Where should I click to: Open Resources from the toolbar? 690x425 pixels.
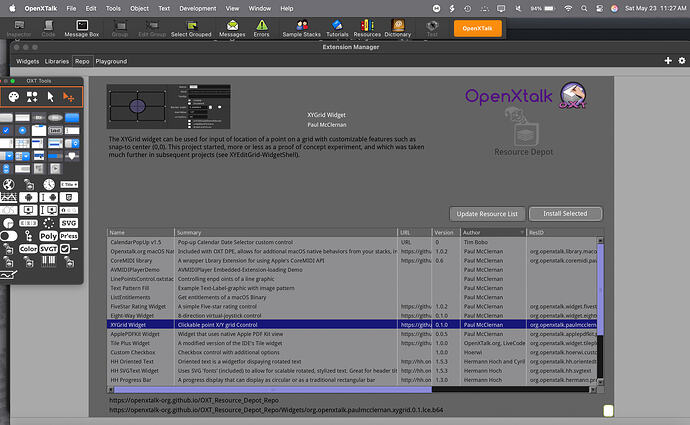(367, 29)
